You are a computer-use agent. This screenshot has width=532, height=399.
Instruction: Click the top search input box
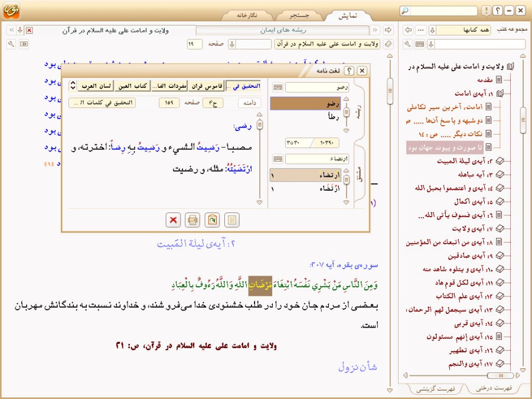[444, 11]
